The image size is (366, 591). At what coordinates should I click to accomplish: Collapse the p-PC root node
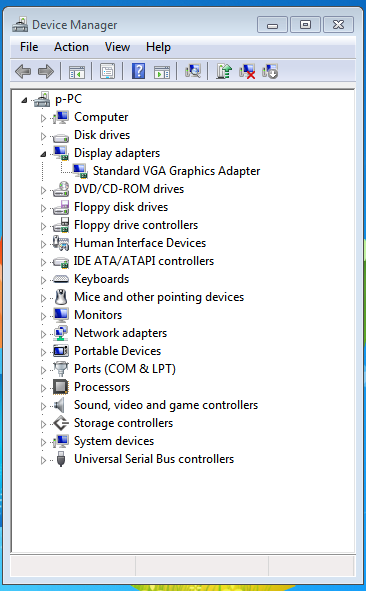click(24, 100)
